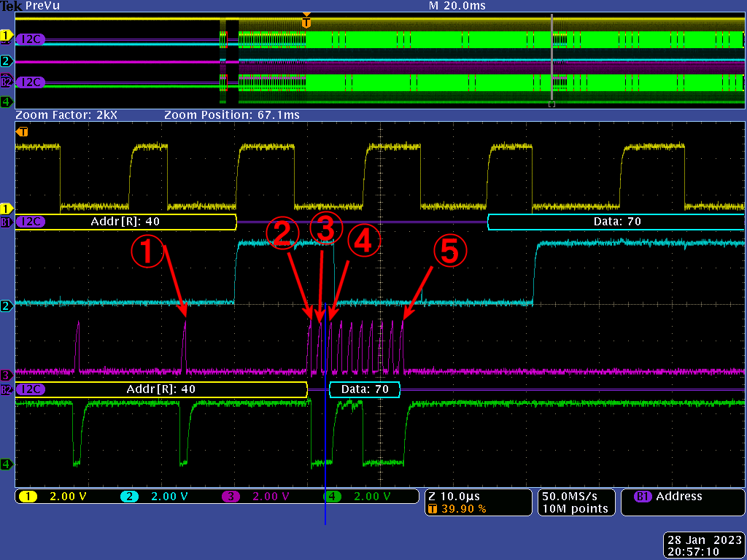
Task: Click the orange trigger position marker in zoom view
Action: [22, 131]
